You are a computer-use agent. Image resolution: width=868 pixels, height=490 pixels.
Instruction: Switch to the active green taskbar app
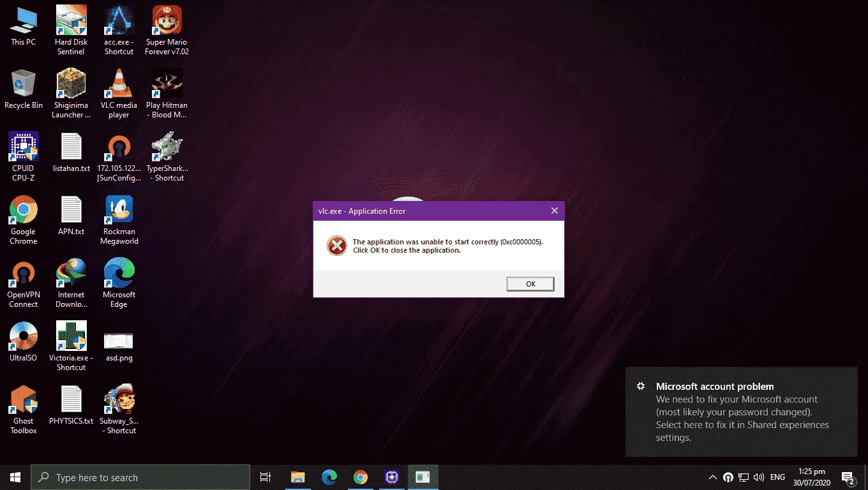point(423,477)
